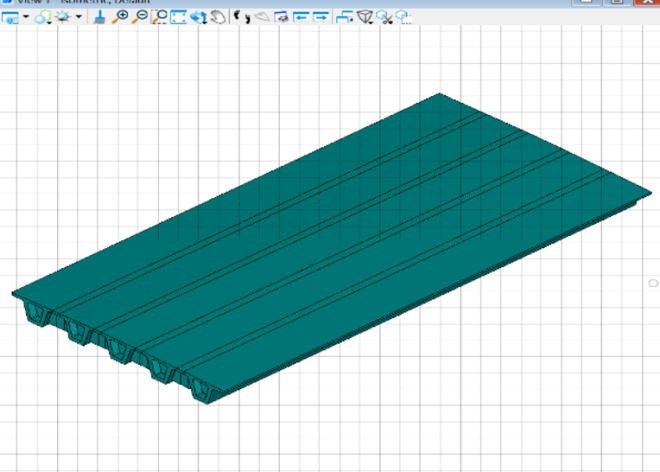
Task: Activate the Walk footprints tool
Action: (x=241, y=17)
